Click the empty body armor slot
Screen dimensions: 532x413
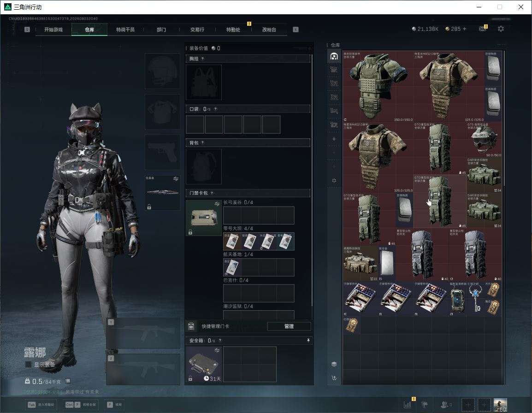click(163, 112)
